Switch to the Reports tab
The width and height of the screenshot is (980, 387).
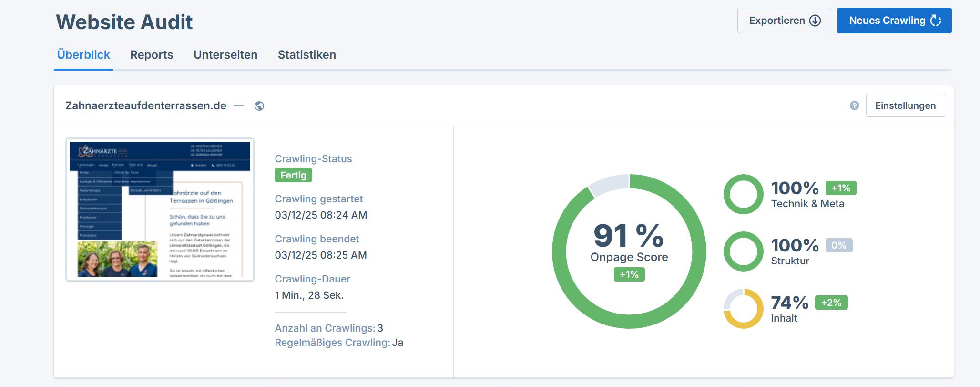pyautogui.click(x=152, y=55)
